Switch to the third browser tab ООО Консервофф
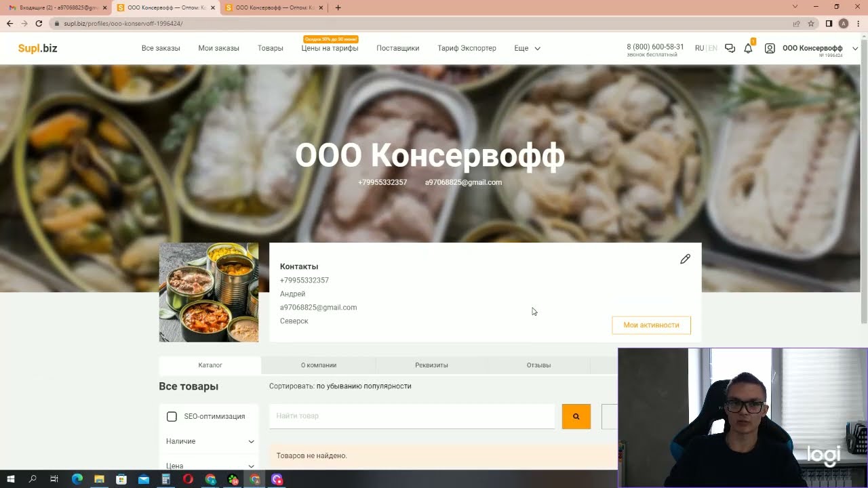The height and width of the screenshot is (488, 868). (x=275, y=7)
